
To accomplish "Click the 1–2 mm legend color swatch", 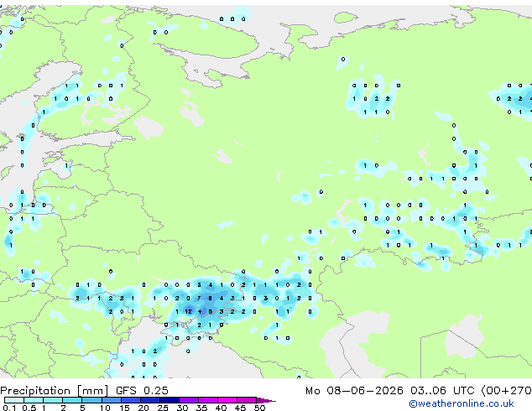I will pyautogui.click(x=53, y=400).
